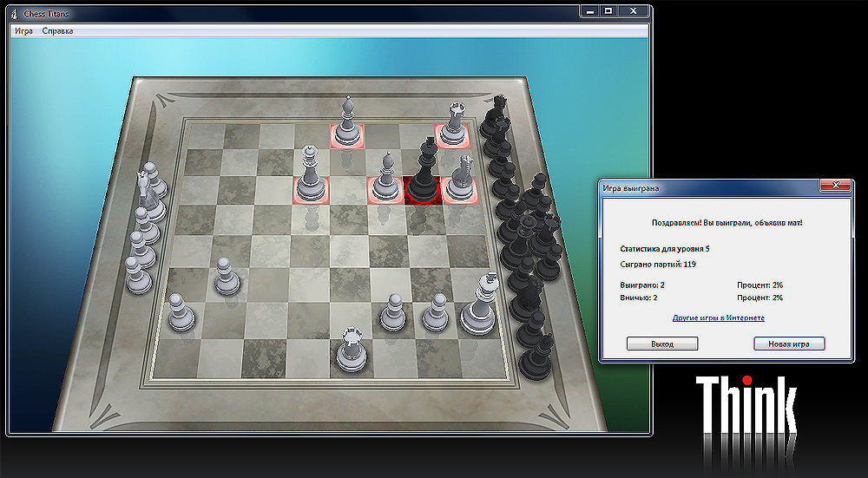Select the most advanced white pawn
The image size is (868, 478).
click(227, 277)
